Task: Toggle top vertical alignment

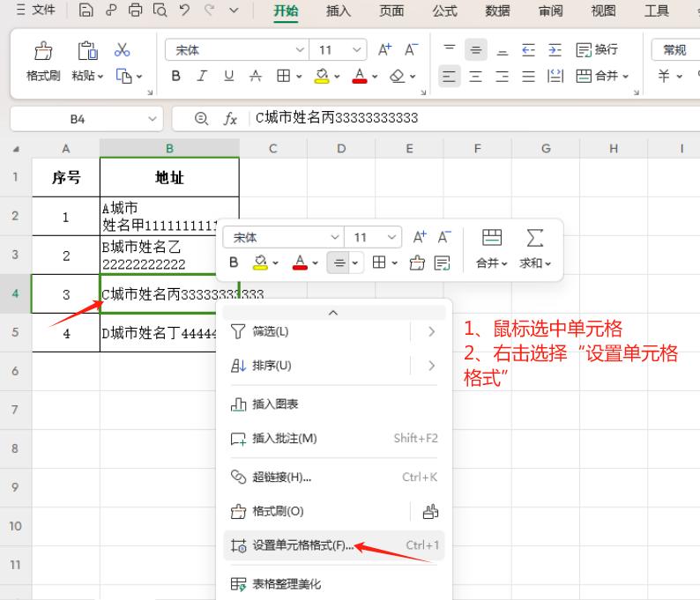Action: click(x=449, y=49)
